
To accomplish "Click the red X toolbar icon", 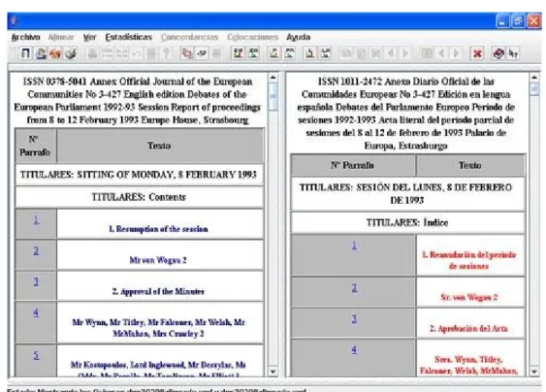I will tap(477, 53).
